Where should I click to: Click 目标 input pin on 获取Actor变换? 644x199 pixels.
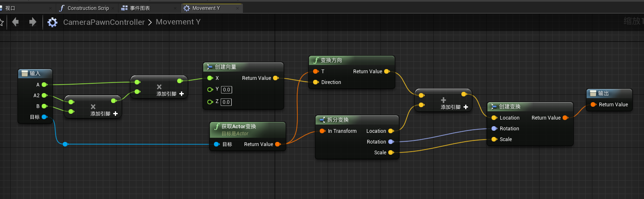click(216, 144)
